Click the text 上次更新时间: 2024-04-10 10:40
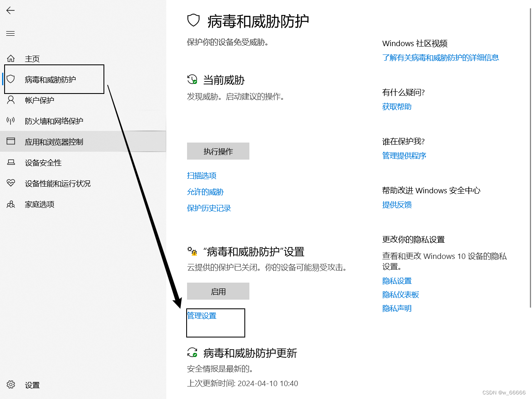This screenshot has width=532, height=399. click(243, 383)
